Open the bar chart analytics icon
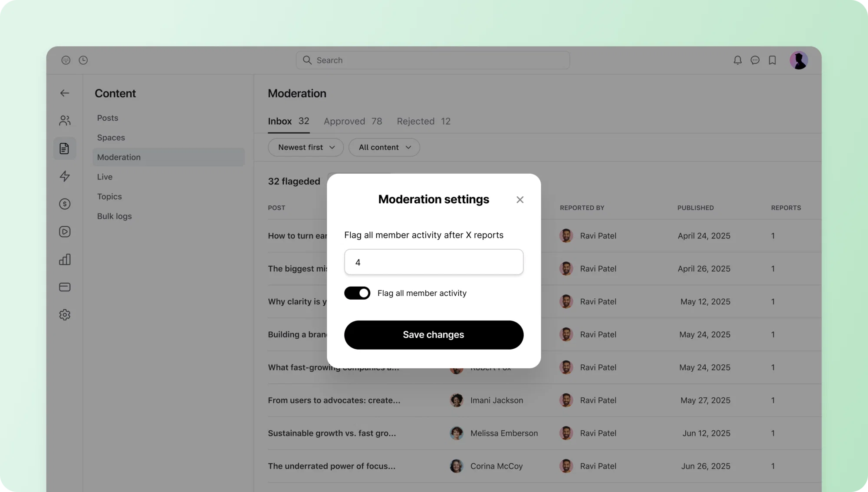Viewport: 868px width, 492px height. [x=65, y=260]
